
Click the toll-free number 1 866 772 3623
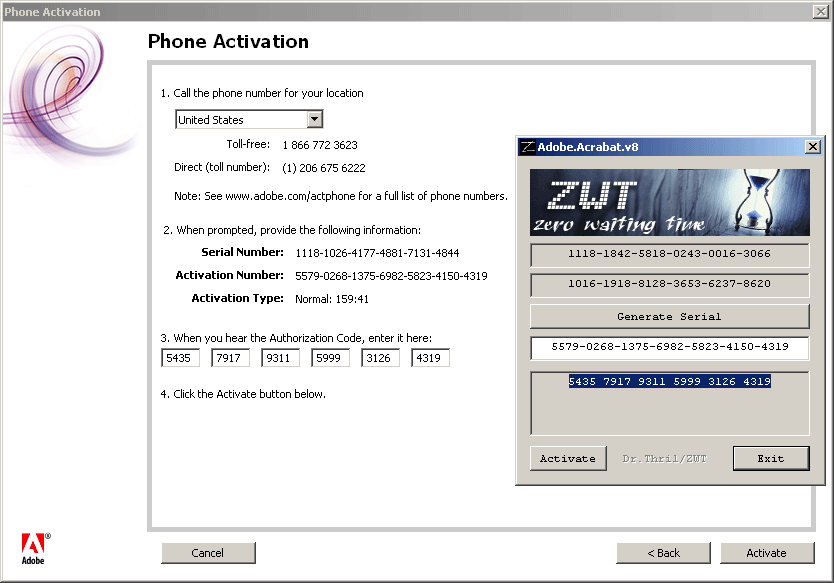click(320, 145)
